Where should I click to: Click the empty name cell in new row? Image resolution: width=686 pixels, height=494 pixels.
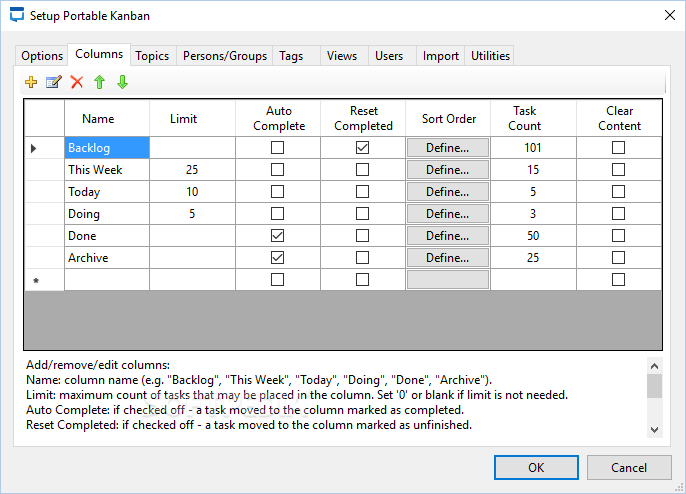(107, 279)
